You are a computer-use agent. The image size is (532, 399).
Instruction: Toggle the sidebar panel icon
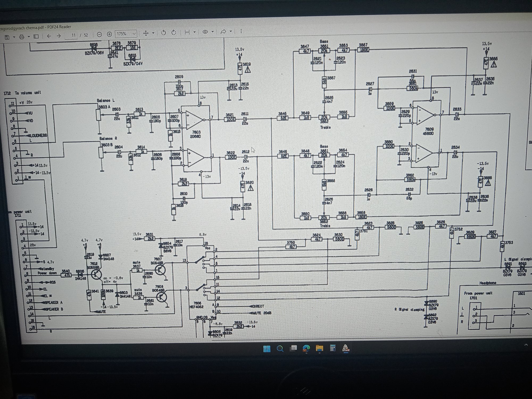[36, 36]
